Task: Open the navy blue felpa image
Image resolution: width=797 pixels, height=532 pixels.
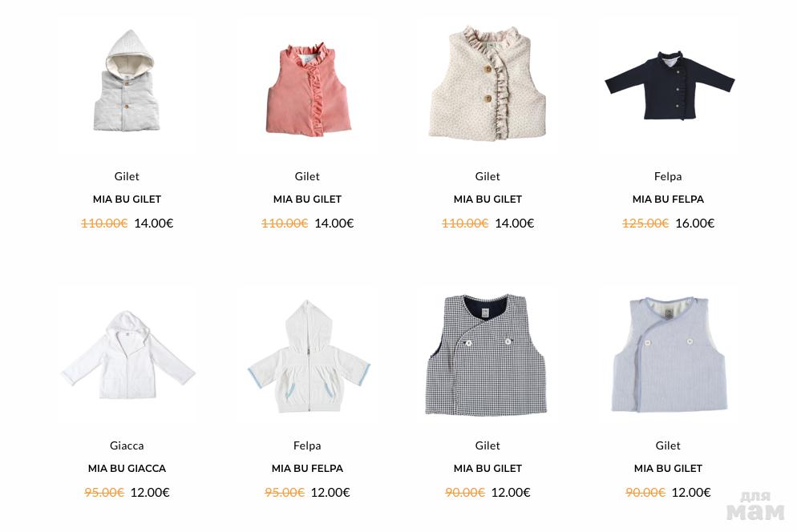Action: coord(670,85)
